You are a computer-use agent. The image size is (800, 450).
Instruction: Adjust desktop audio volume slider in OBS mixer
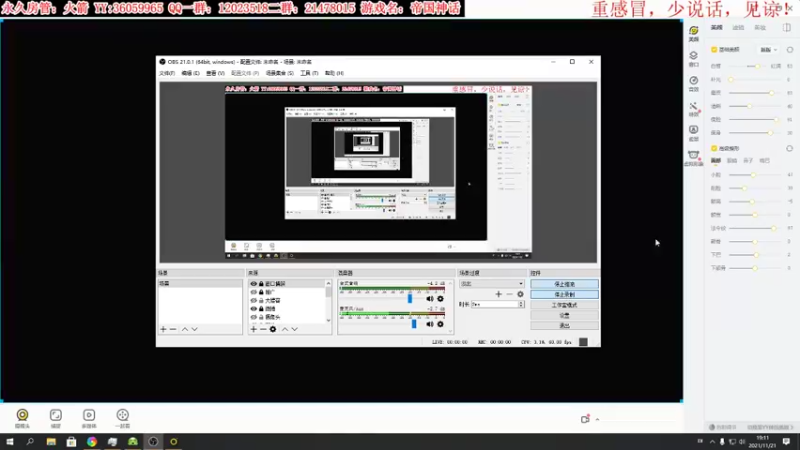391,299
